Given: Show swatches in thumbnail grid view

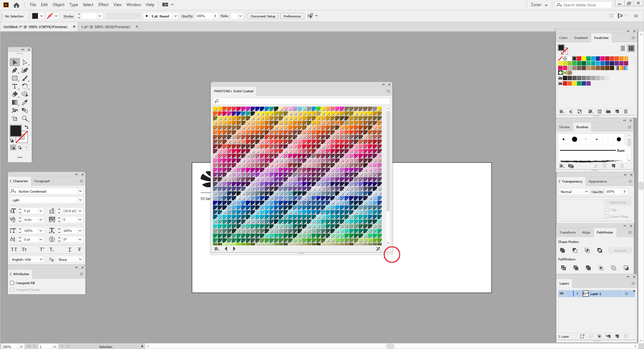Looking at the screenshot, I should (631, 48).
